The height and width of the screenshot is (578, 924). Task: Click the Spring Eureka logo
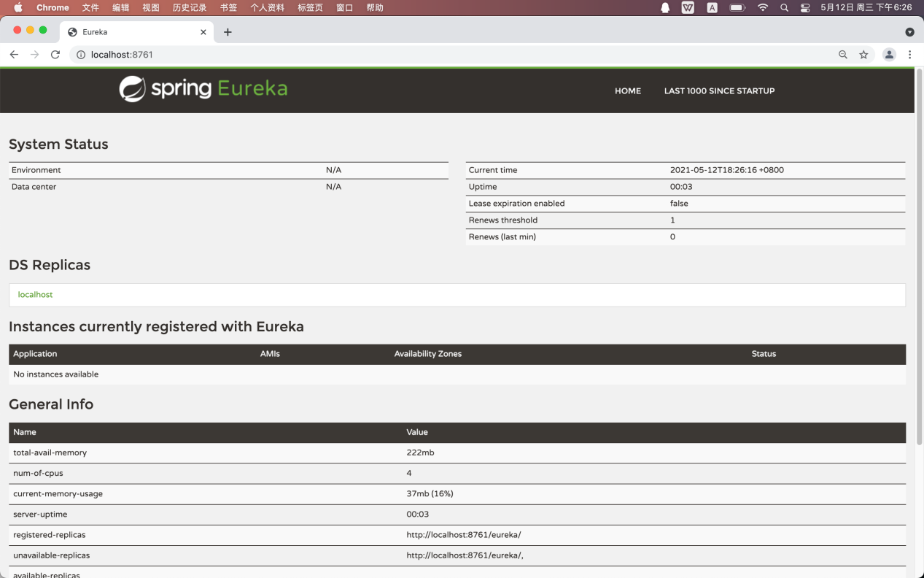[x=203, y=89]
